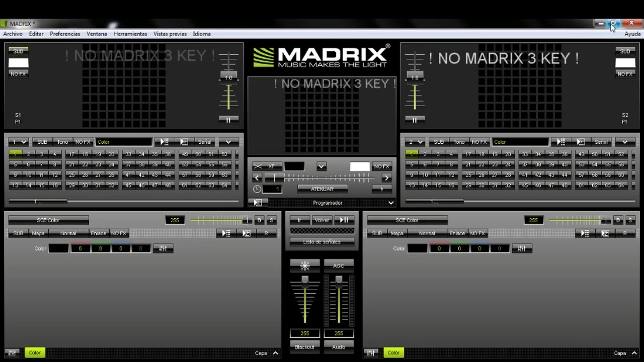
Task: Click the fade timer clock icon
Action: tap(257, 189)
